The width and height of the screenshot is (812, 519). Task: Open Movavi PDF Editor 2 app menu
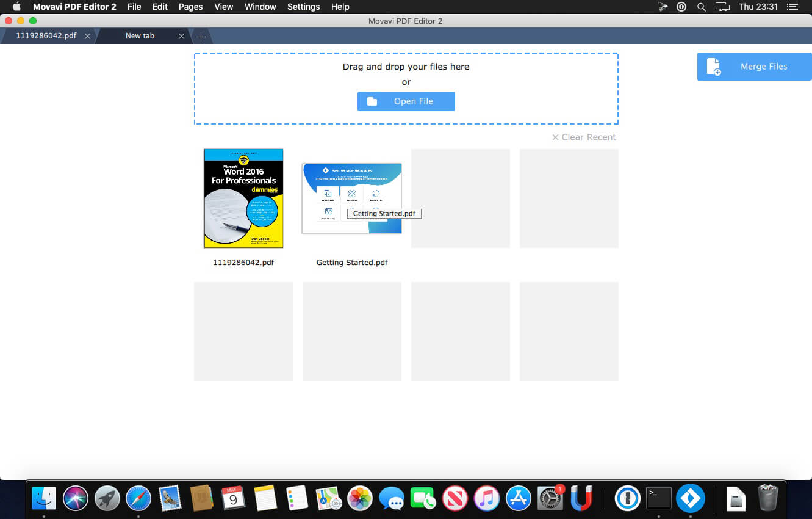[x=74, y=7]
